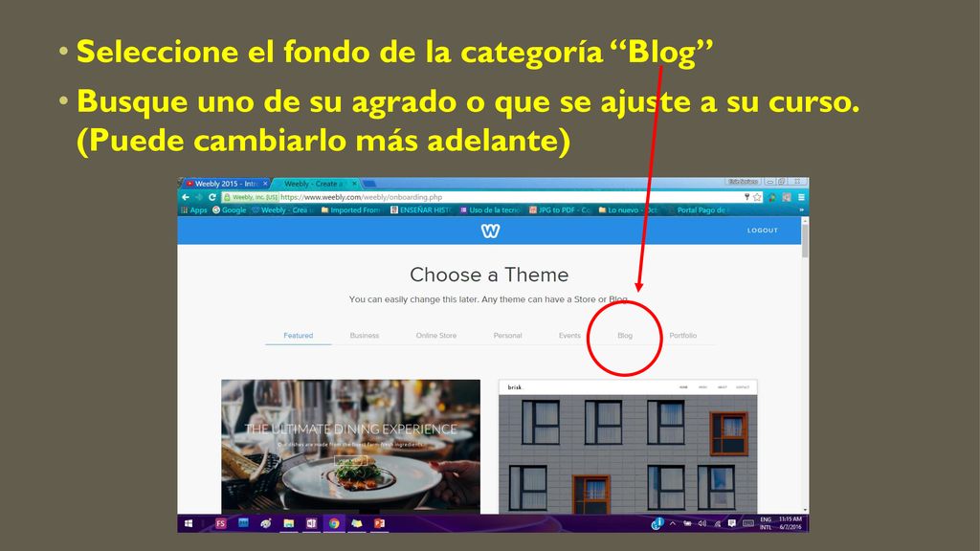
Task: Select the Business theme category
Action: tap(365, 336)
